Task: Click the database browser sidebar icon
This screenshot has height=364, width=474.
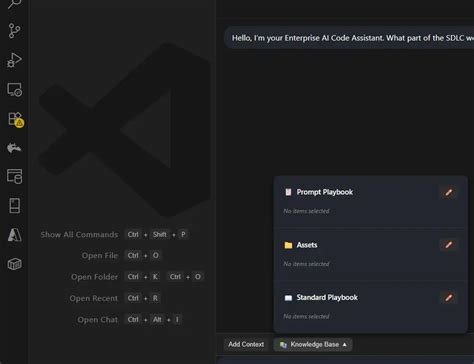Action: tap(15, 176)
